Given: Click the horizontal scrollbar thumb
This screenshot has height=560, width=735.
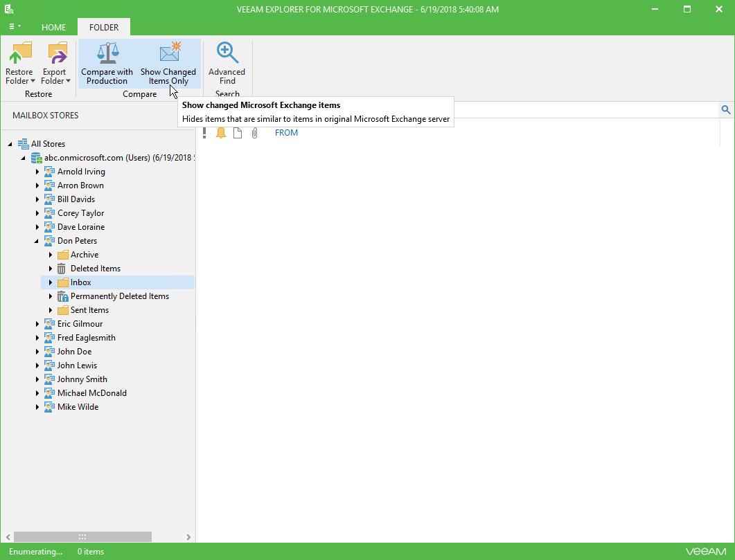Looking at the screenshot, I should 82,536.
